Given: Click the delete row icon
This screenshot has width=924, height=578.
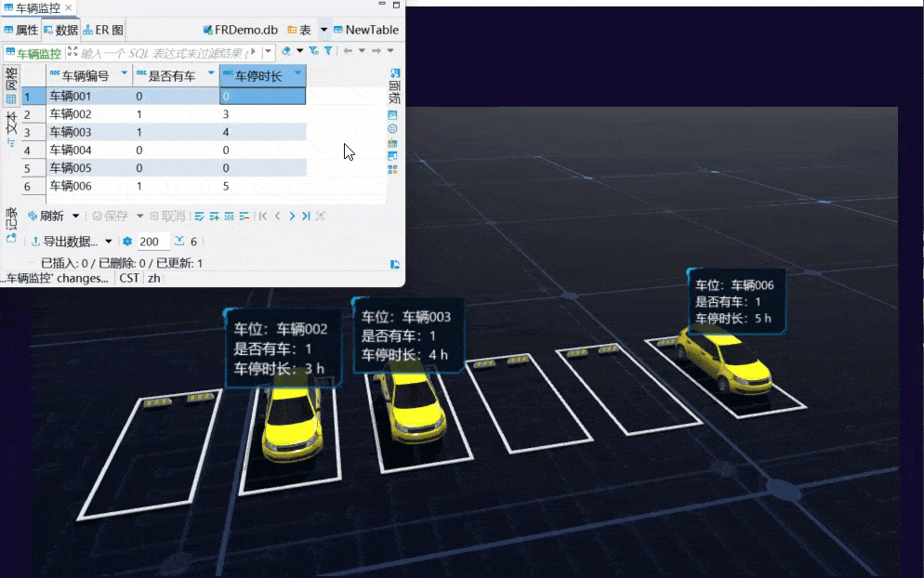Looking at the screenshot, I should (x=244, y=216).
